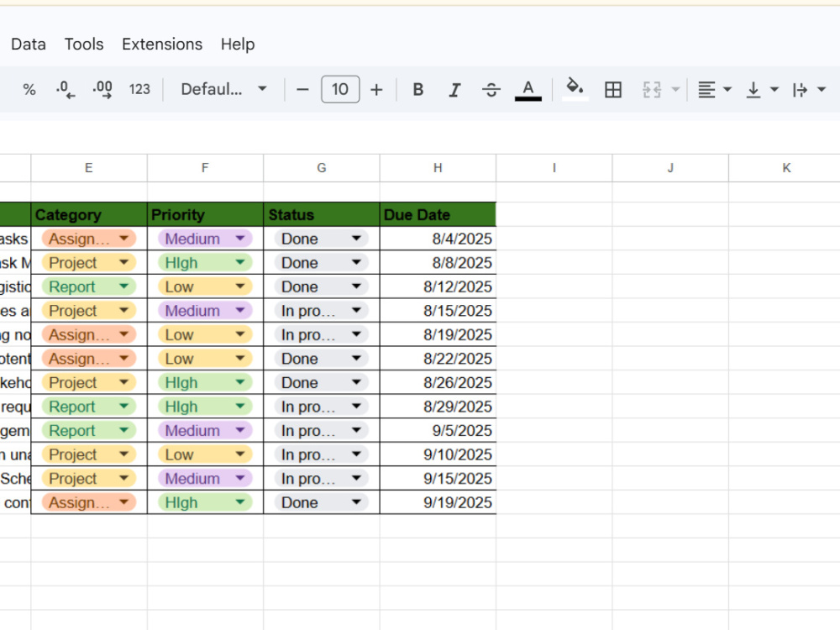This screenshot has height=630, width=840.
Task: Increase font size with plus button
Action: [x=376, y=90]
